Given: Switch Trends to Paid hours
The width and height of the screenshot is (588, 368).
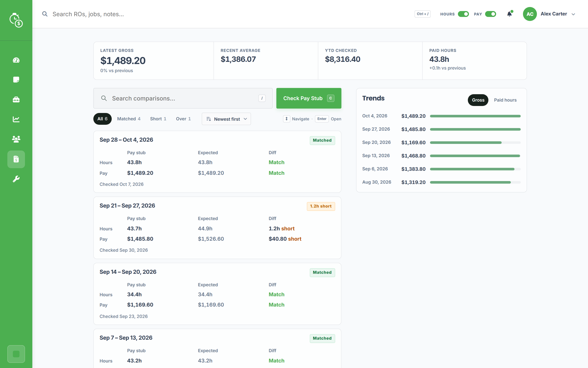Looking at the screenshot, I should click(x=505, y=100).
